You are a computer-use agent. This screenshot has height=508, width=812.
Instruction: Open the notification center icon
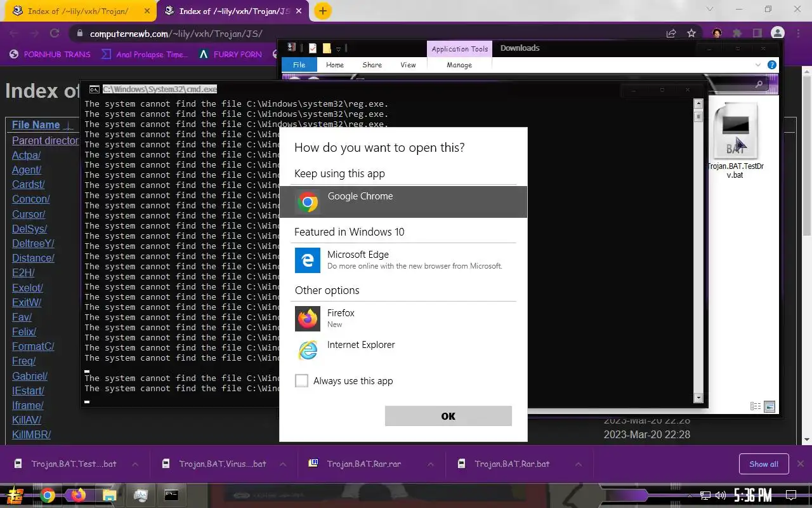791,495
